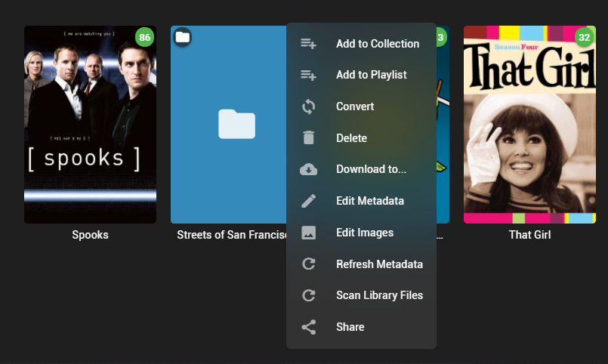Screen dimensions: 608x364
Task: Open the That Girl poster
Action: 529,125
